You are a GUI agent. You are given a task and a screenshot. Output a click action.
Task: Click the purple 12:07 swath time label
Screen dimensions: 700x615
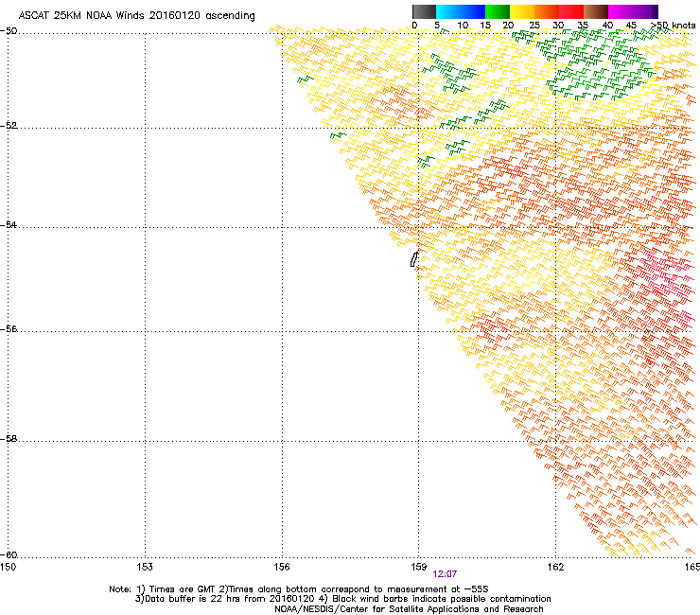tap(445, 574)
